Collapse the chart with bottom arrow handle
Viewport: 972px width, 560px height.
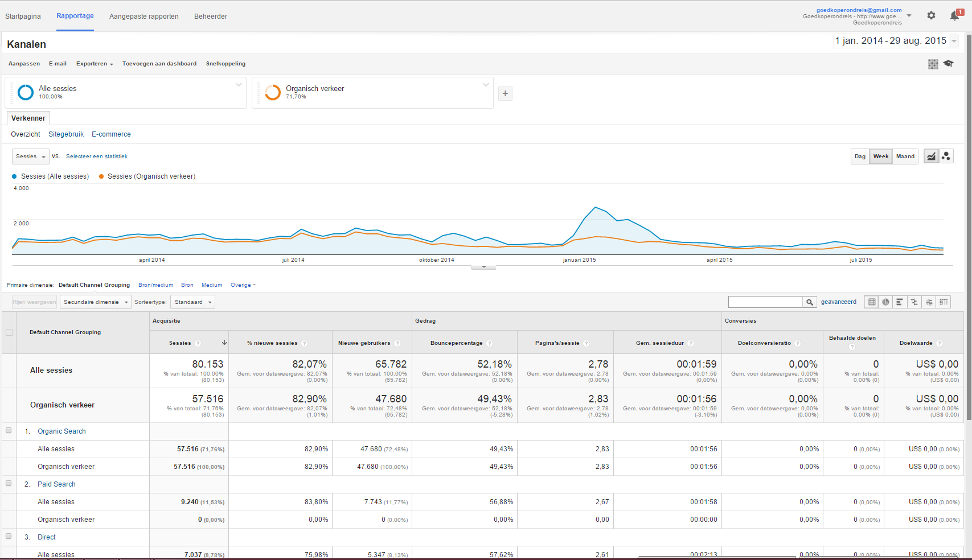[483, 267]
